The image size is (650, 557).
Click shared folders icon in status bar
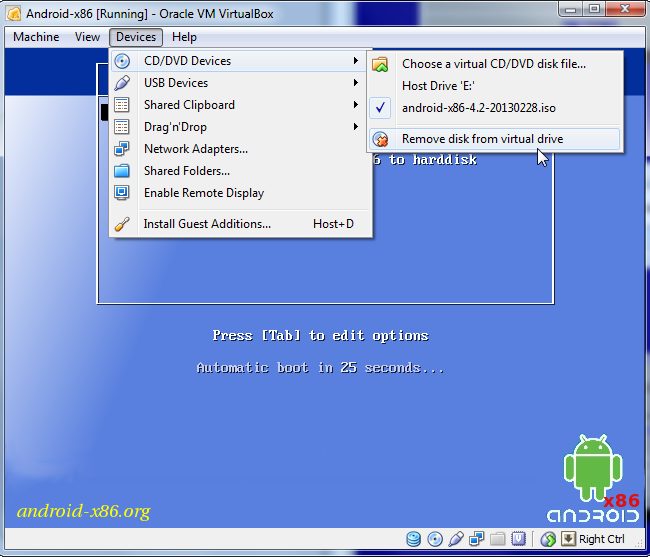click(x=497, y=539)
